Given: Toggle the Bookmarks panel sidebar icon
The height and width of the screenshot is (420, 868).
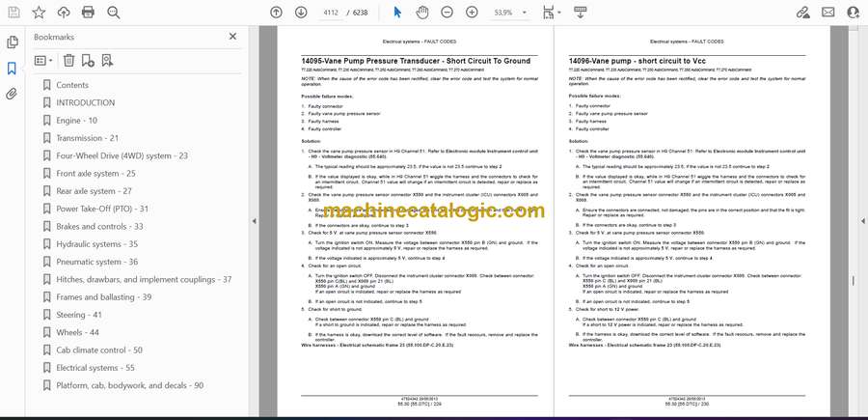Looking at the screenshot, I should tap(13, 69).
